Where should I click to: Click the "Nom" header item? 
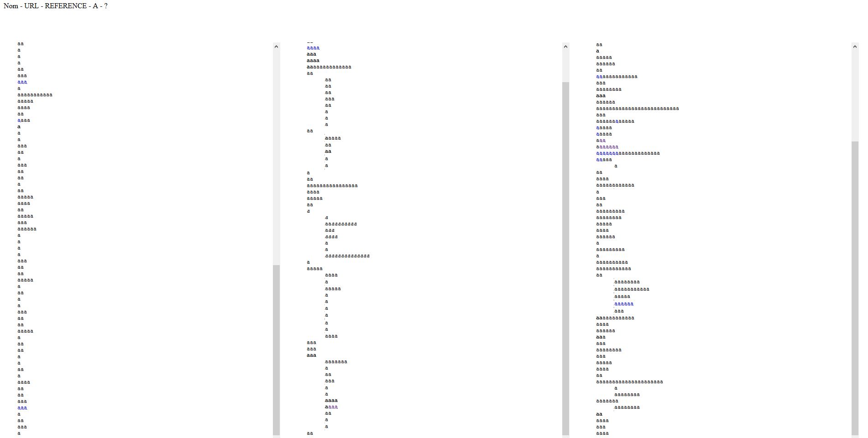point(10,6)
